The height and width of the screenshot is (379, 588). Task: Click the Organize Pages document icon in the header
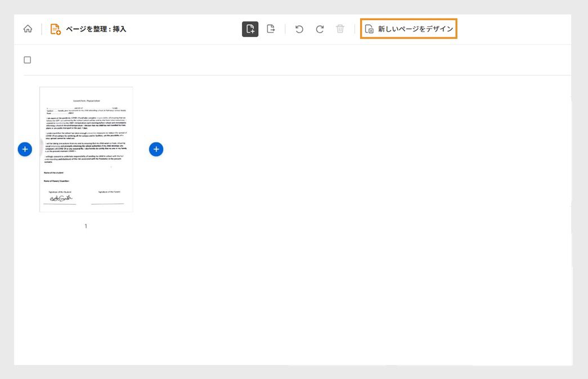(53, 28)
